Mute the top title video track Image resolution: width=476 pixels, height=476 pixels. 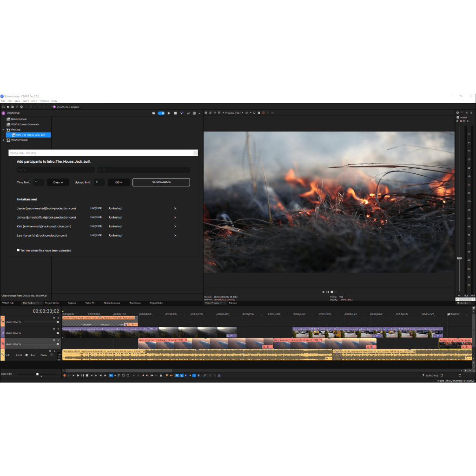pyautogui.click(x=54, y=317)
